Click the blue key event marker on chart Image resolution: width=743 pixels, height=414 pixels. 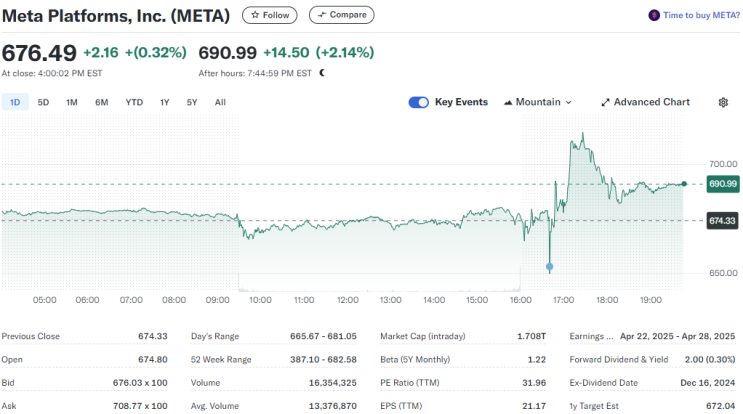[550, 267]
